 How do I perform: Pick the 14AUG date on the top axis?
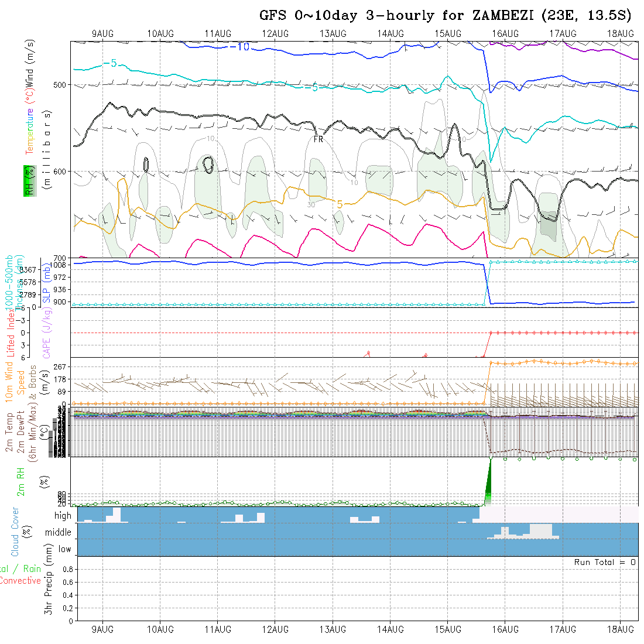[390, 34]
